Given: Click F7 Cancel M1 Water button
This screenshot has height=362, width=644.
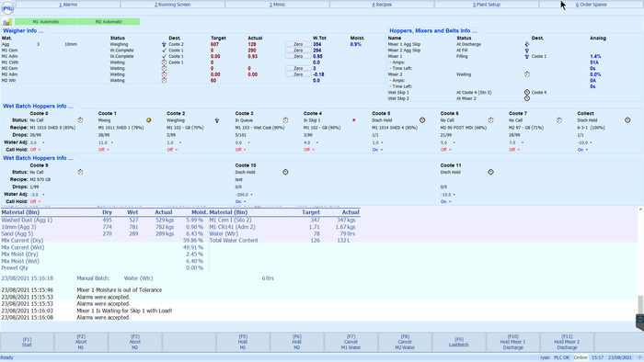Looking at the screenshot, I should [351, 342].
